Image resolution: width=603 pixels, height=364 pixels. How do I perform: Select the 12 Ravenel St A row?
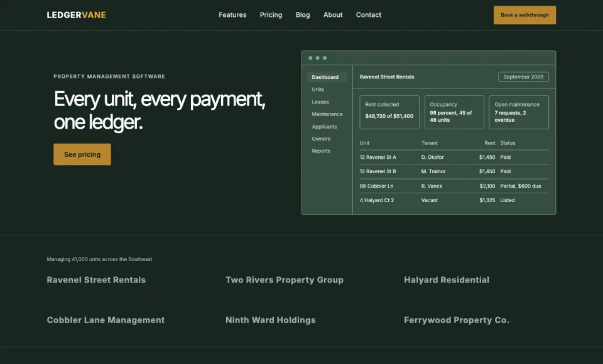pos(454,157)
